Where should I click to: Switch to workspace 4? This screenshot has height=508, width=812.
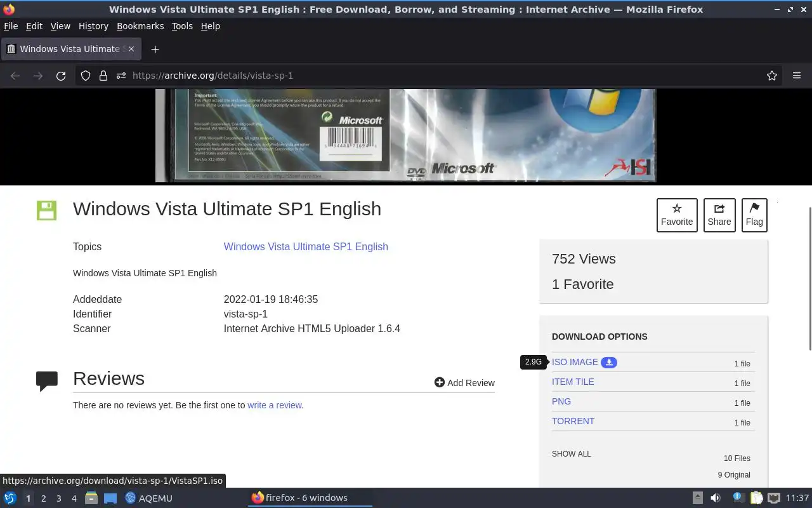pos(74,498)
